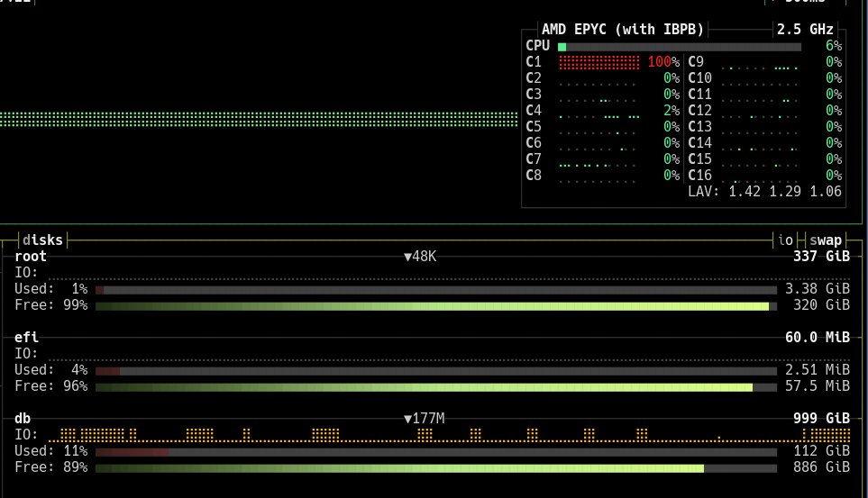Click the total CPU usage bar
This screenshot has width=868, height=498.
[x=680, y=47]
